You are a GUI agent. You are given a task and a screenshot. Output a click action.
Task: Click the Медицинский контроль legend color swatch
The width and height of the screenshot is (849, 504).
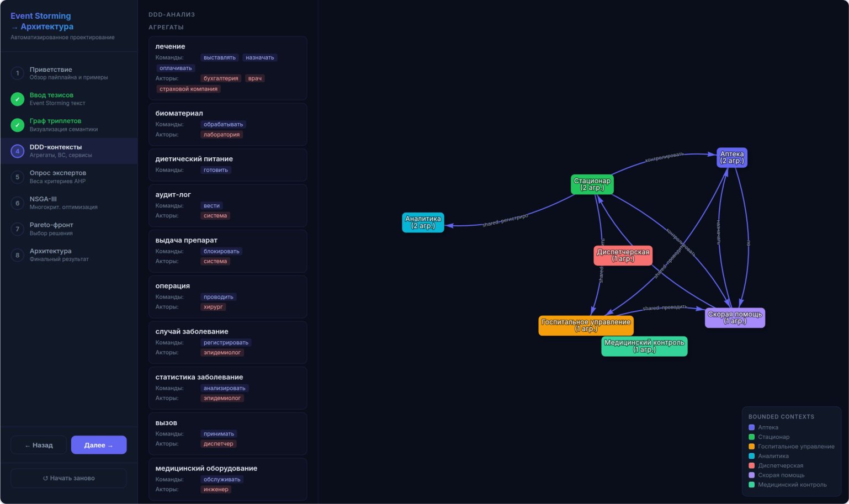[x=751, y=485]
